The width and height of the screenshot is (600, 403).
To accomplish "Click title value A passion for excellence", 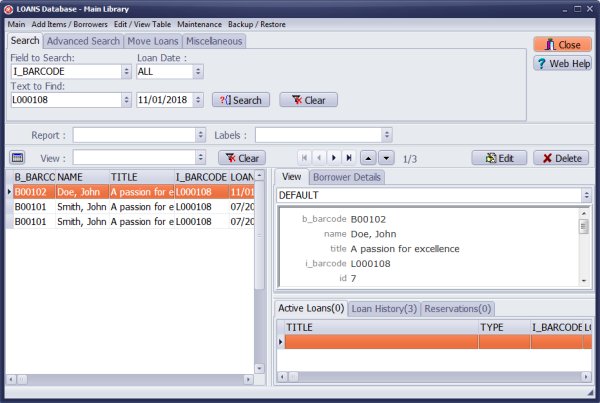I will coord(405,249).
